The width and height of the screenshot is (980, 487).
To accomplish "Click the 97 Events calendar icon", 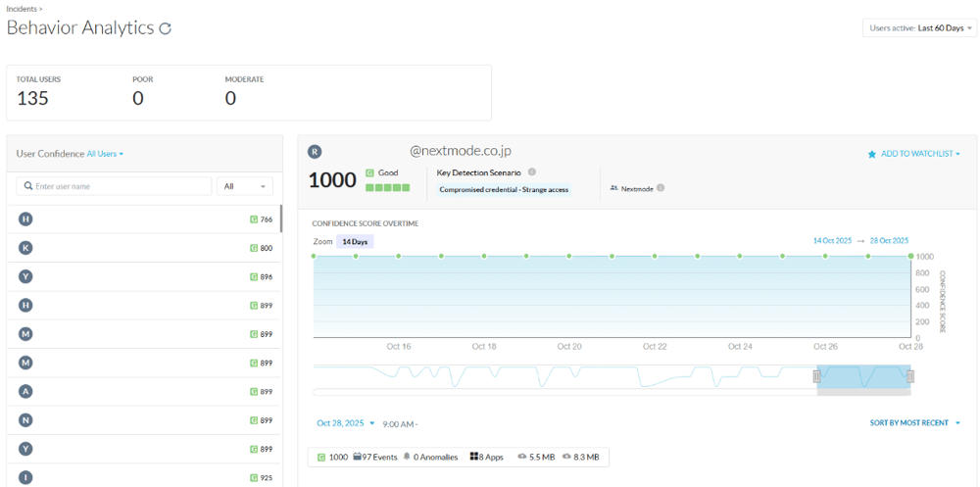I will coord(358,457).
